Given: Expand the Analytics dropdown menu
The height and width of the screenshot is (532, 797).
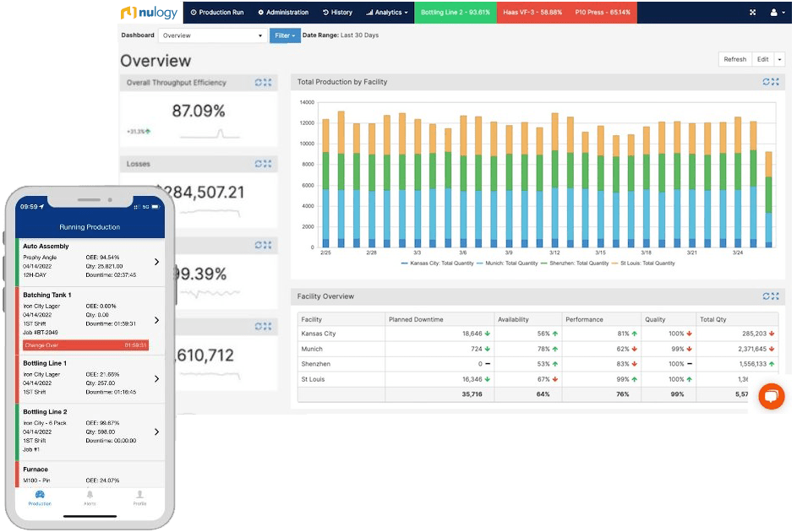Looking at the screenshot, I should point(387,12).
